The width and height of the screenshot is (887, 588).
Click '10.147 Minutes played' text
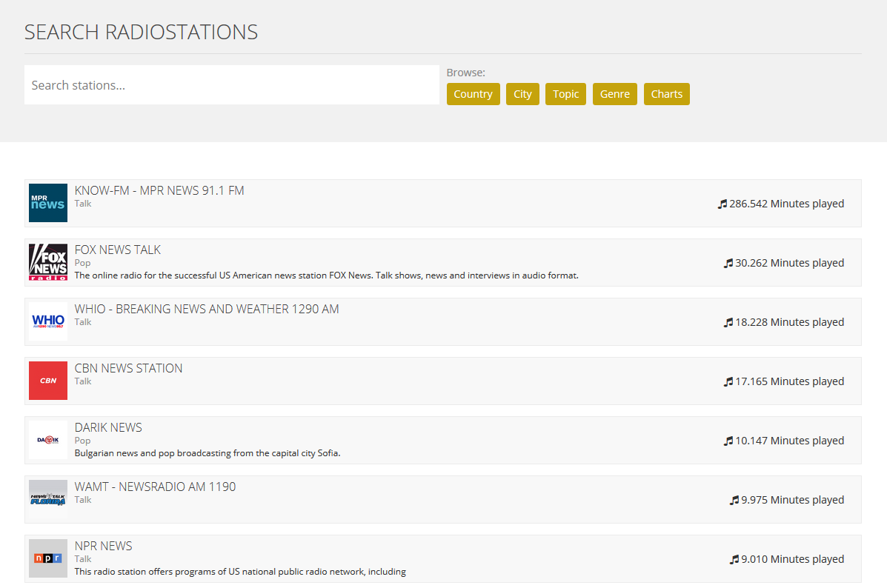point(790,441)
